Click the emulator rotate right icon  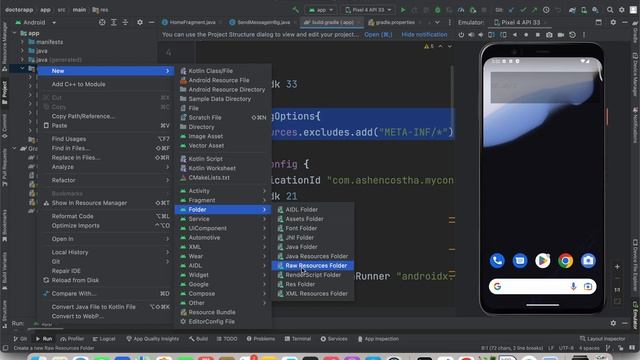[x=503, y=35]
